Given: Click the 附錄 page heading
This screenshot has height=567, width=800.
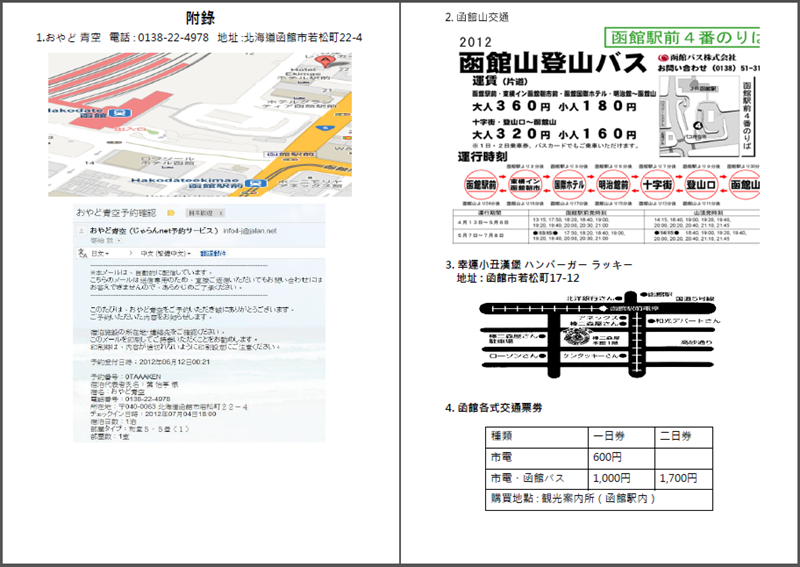Looking at the screenshot, I should 200,18.
